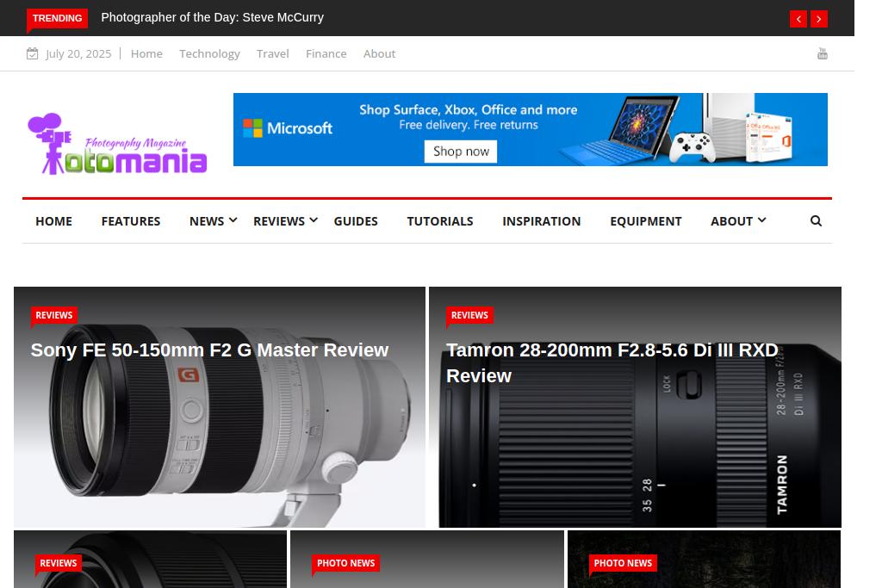Click the About link in top bar
Image resolution: width=882 pixels, height=588 pixels.
379,54
